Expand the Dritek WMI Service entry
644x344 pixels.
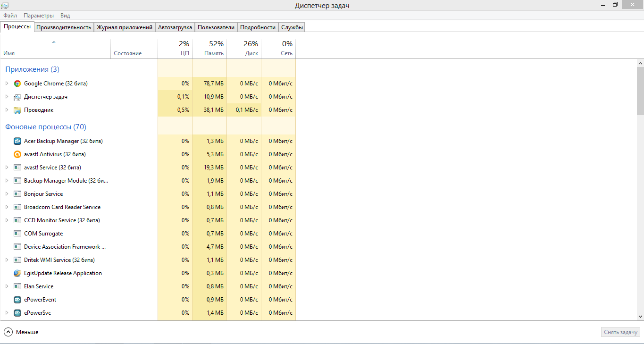click(x=7, y=260)
